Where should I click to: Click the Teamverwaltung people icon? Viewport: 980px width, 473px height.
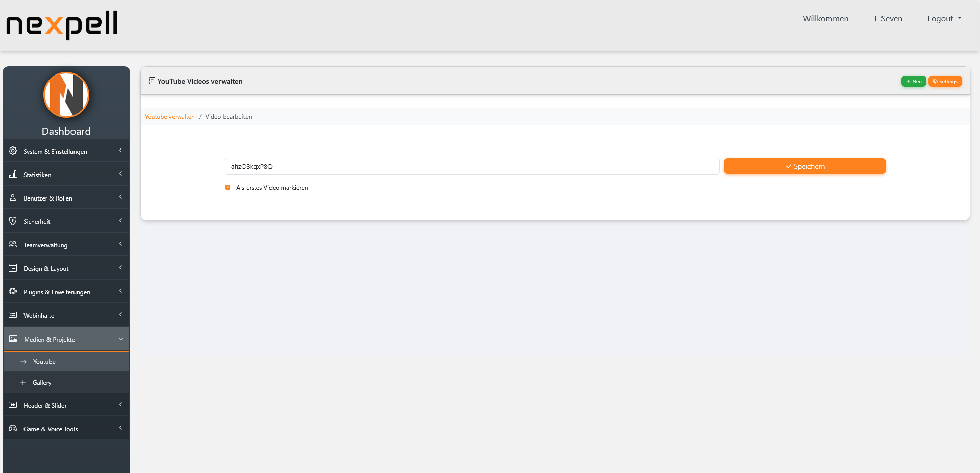12,244
